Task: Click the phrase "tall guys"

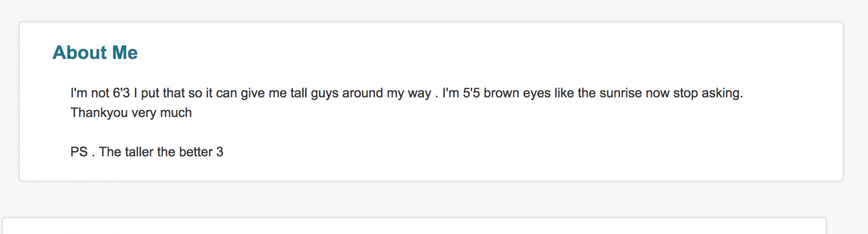Action: 314,93
